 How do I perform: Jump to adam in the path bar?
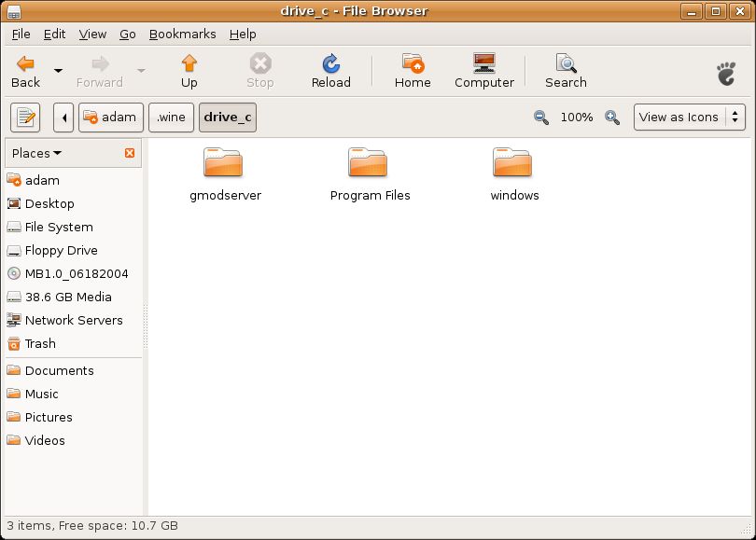click(x=110, y=118)
